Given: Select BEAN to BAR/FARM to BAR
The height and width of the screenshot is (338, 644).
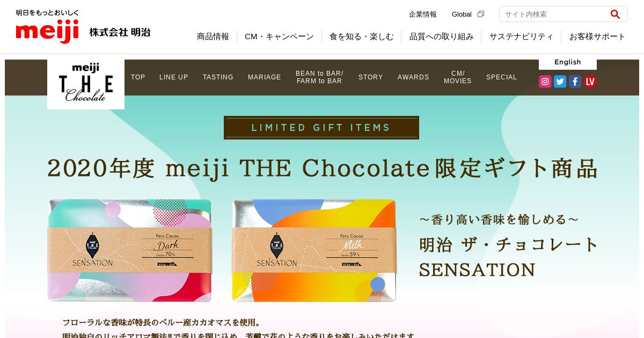Looking at the screenshot, I should click(x=319, y=77).
